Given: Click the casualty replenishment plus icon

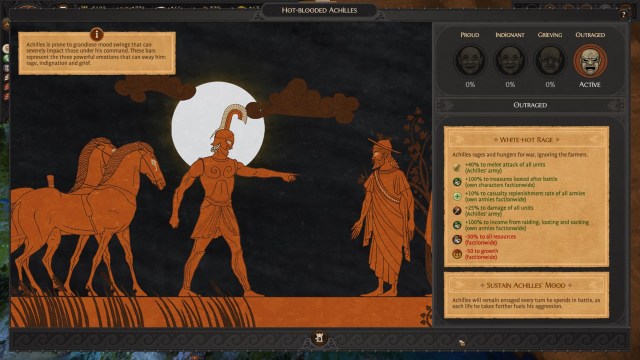Looking at the screenshot, I should (x=457, y=196).
